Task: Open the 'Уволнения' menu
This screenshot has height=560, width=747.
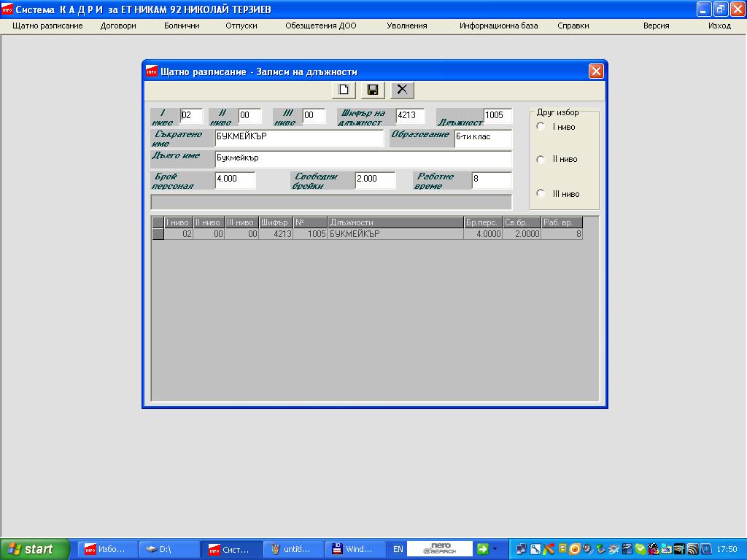Action: (407, 26)
